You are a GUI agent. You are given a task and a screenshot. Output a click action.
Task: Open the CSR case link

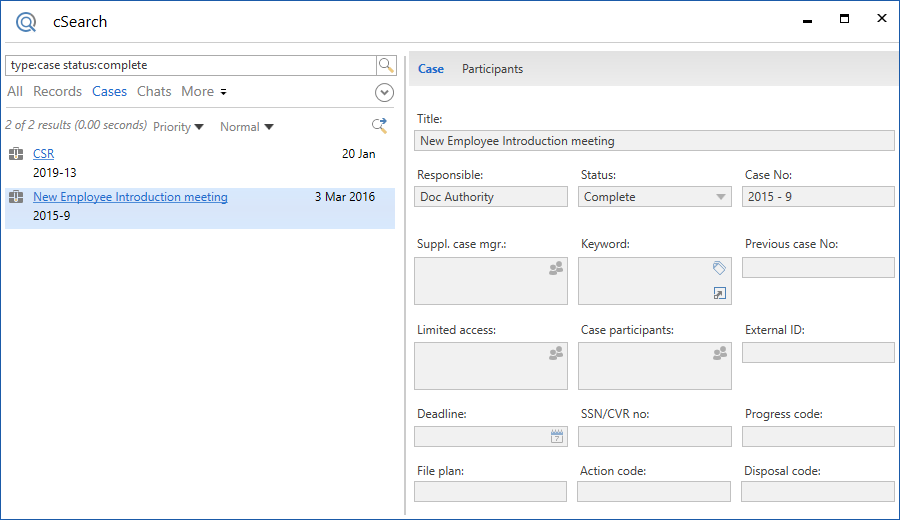click(44, 154)
